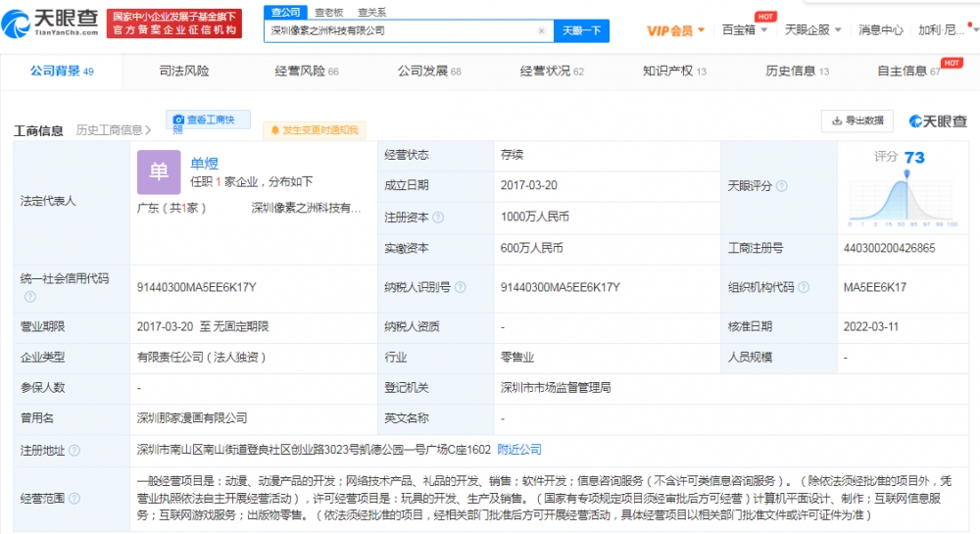The image size is (980, 534).
Task: Select the 查关系 search tab
Action: pos(371,12)
